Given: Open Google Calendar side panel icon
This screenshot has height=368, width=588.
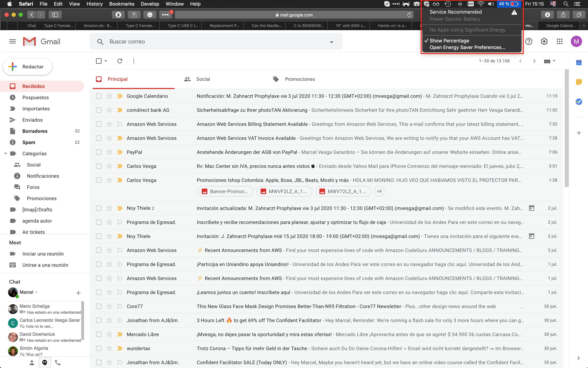Looking at the screenshot, I should tap(579, 63).
